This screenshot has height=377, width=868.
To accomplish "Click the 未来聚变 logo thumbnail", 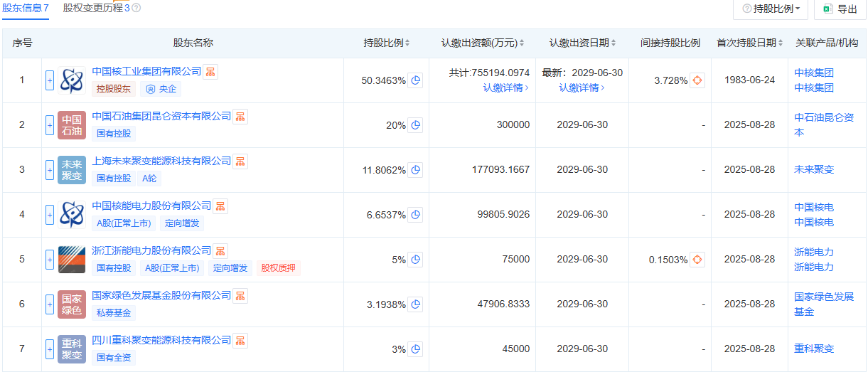I will (72, 170).
